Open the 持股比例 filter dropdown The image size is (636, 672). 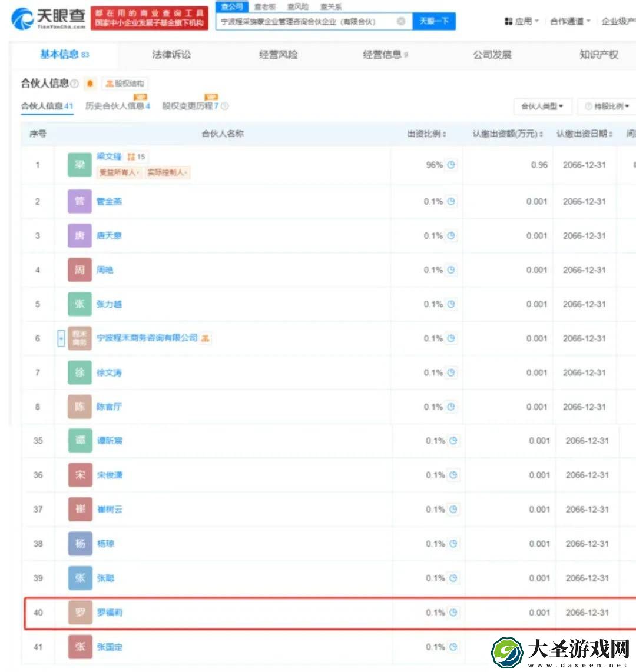[607, 107]
